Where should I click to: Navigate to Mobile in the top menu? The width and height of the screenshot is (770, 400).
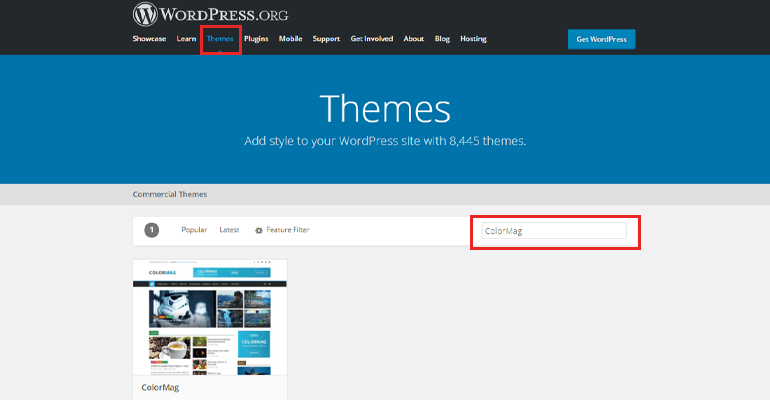point(290,39)
